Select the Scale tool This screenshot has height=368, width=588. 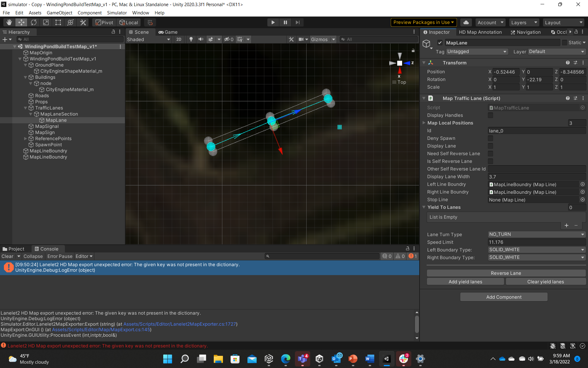(46, 22)
